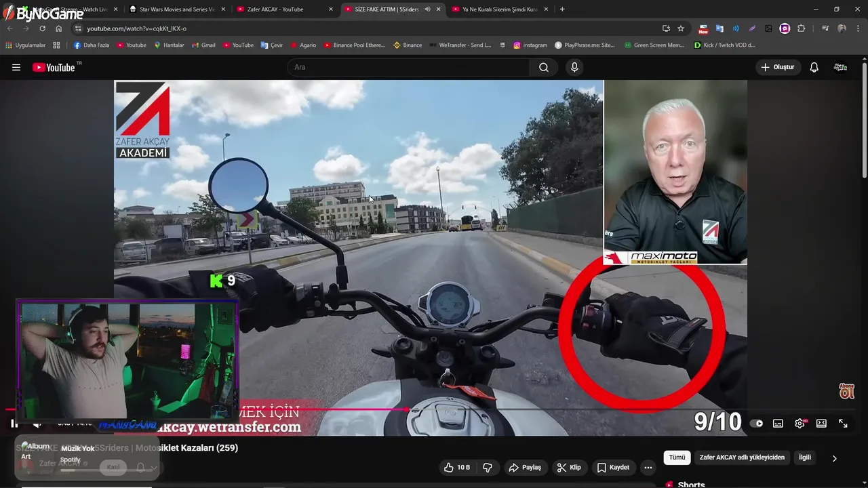The height and width of the screenshot is (488, 868).
Task: Open the Chrome extensions puzzle icon
Action: click(802, 28)
